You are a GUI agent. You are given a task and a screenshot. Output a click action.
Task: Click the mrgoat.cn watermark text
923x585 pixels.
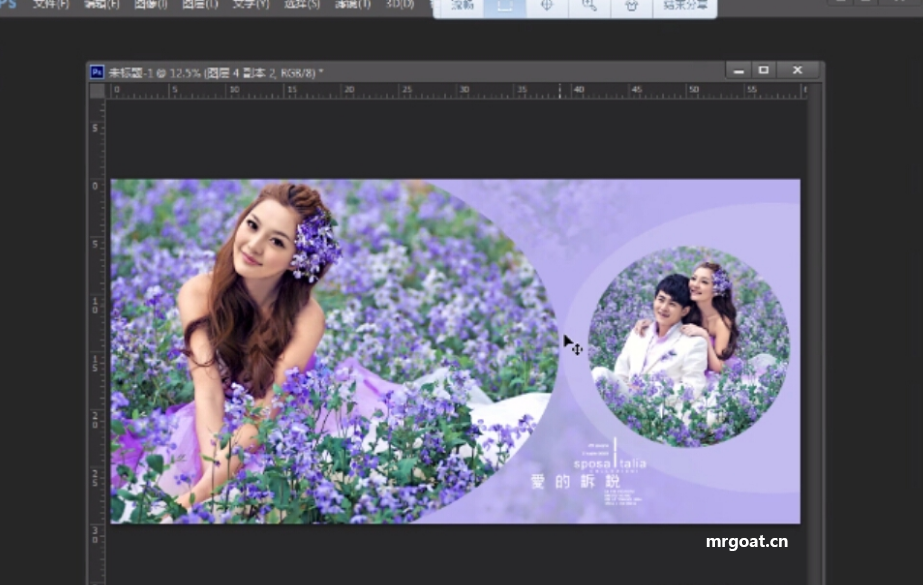(x=745, y=541)
